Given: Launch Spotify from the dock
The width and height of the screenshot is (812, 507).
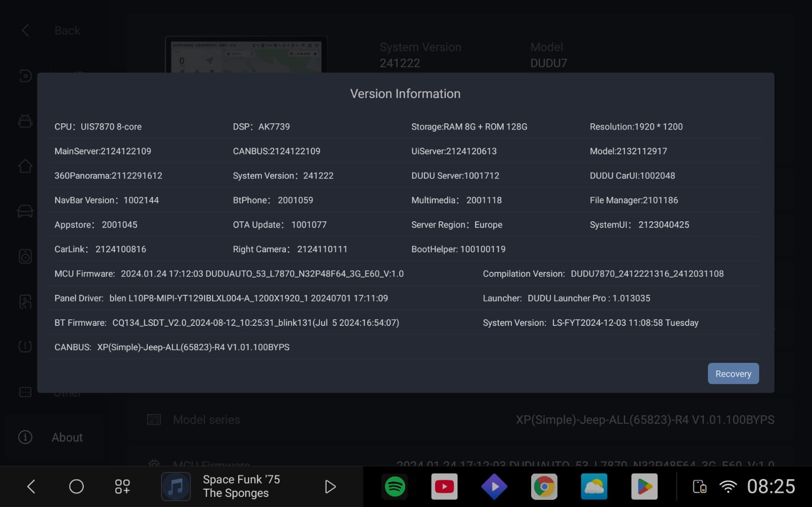Looking at the screenshot, I should [x=395, y=487].
